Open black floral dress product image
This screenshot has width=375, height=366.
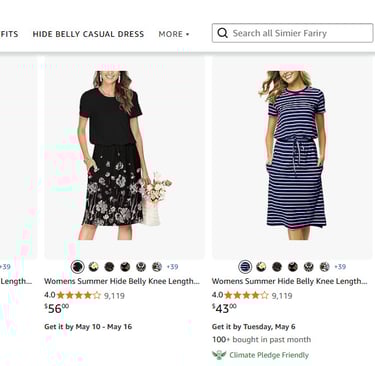(124, 157)
